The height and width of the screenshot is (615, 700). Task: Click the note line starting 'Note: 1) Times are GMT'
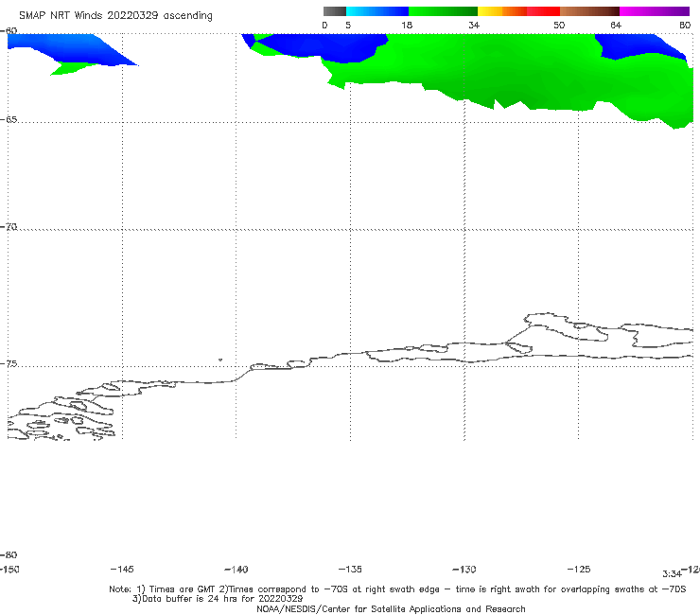pyautogui.click(x=397, y=589)
